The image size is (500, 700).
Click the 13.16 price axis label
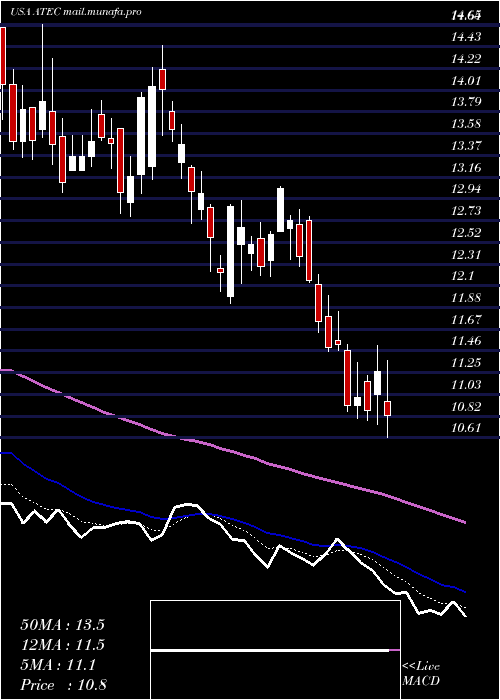point(466,168)
